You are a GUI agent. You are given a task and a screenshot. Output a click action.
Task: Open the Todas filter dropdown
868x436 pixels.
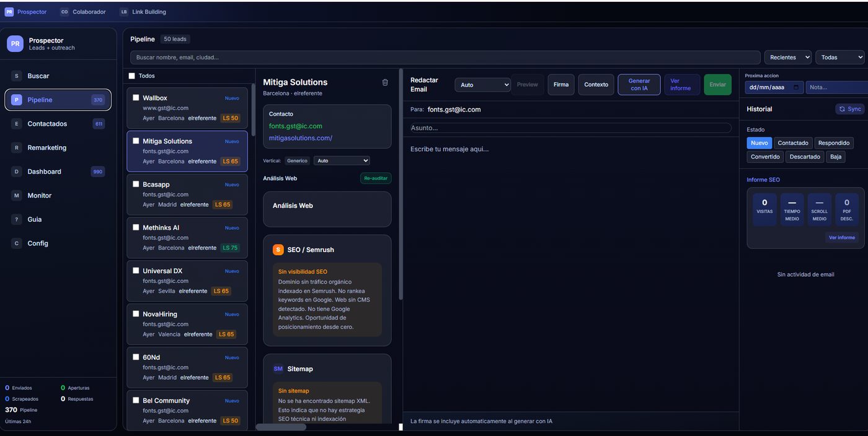[839, 57]
